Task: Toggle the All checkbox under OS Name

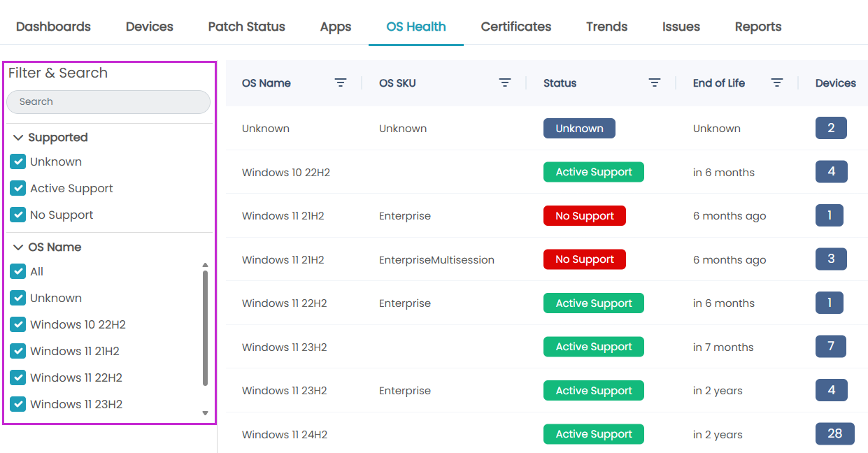Action: click(x=18, y=271)
